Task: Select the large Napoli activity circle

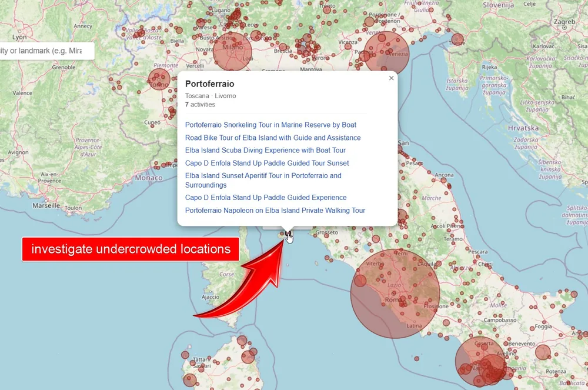Action: click(481, 362)
